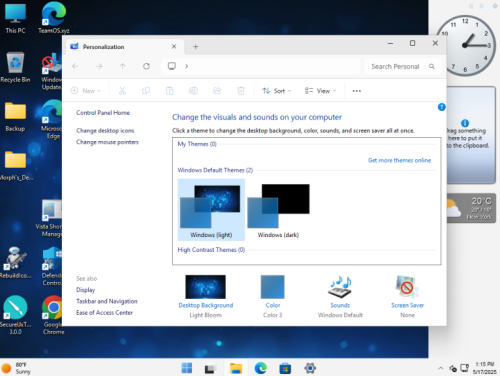Open the Sounds settings icon
The height and width of the screenshot is (376, 500).
[x=340, y=287]
